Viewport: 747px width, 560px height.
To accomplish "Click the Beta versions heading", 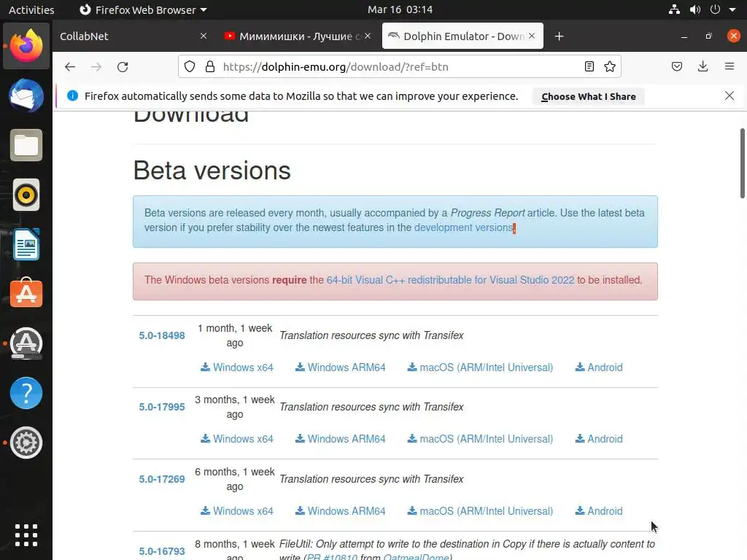I will [212, 171].
